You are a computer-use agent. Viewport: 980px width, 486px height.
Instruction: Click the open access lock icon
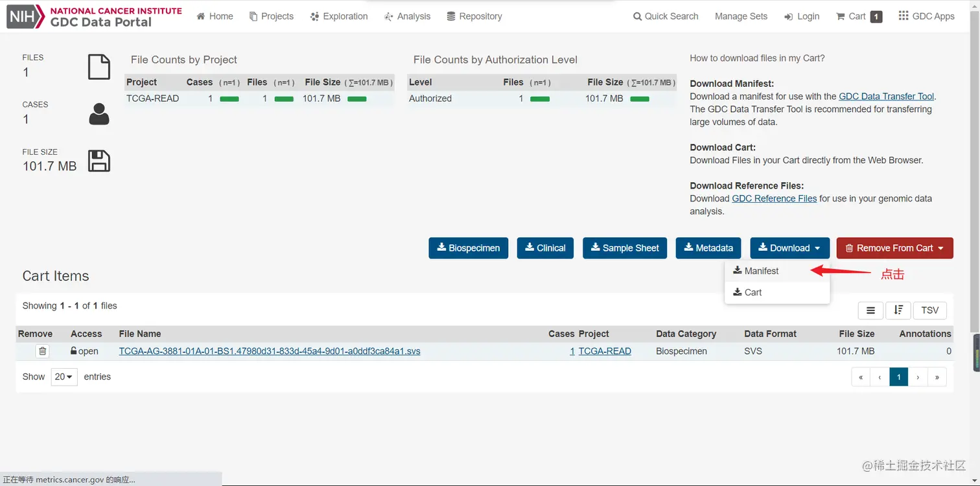74,351
